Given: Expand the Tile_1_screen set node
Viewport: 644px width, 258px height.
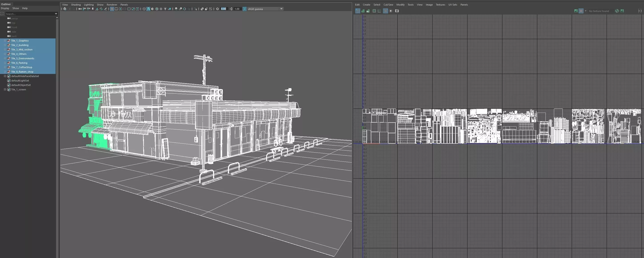Looking at the screenshot, I should point(5,89).
